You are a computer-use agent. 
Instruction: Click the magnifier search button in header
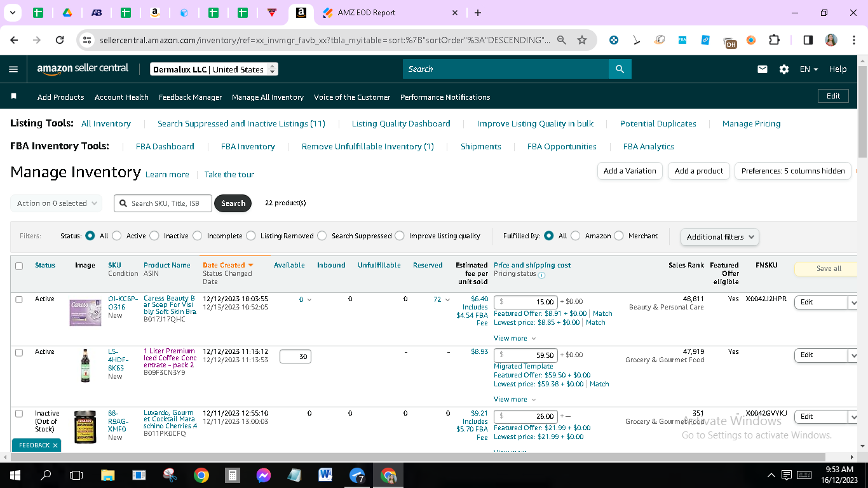620,69
